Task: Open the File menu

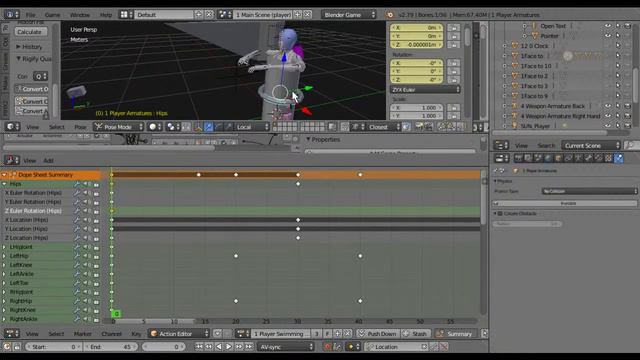Action: point(31,15)
